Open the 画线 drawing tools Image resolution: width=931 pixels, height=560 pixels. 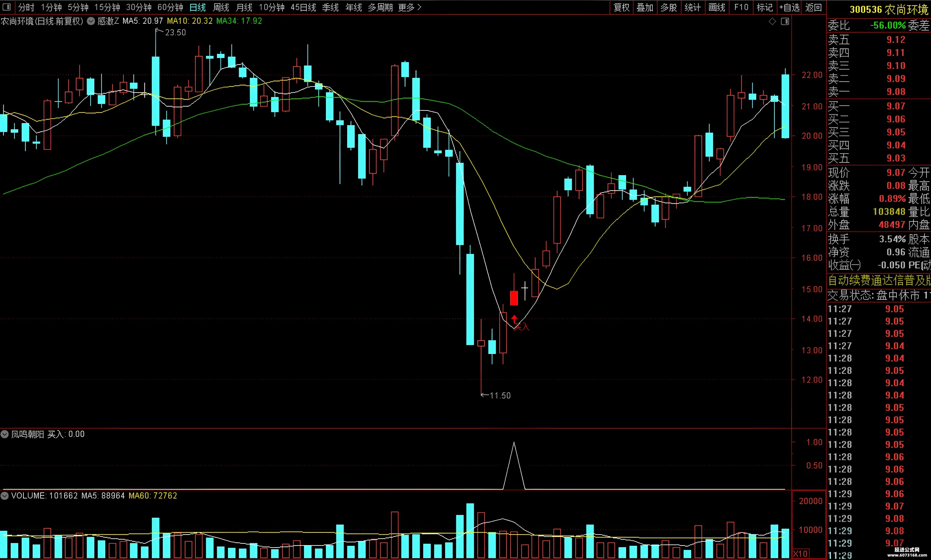717,8
